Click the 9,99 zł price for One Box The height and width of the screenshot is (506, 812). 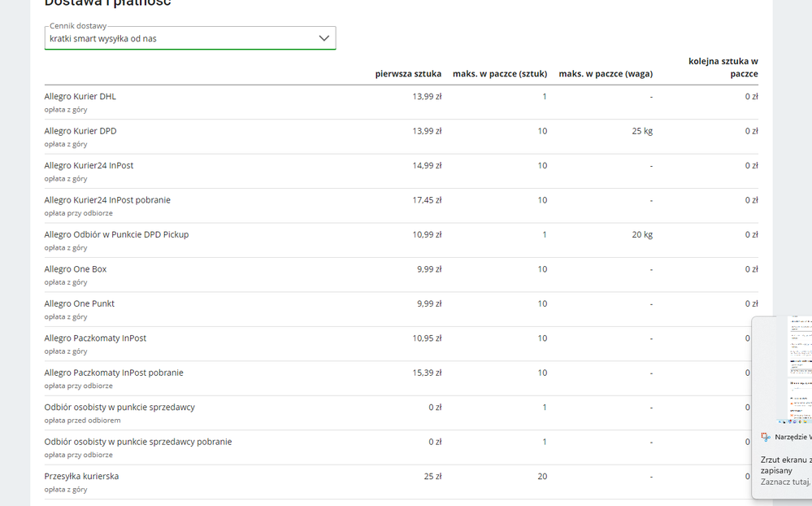pyautogui.click(x=429, y=269)
